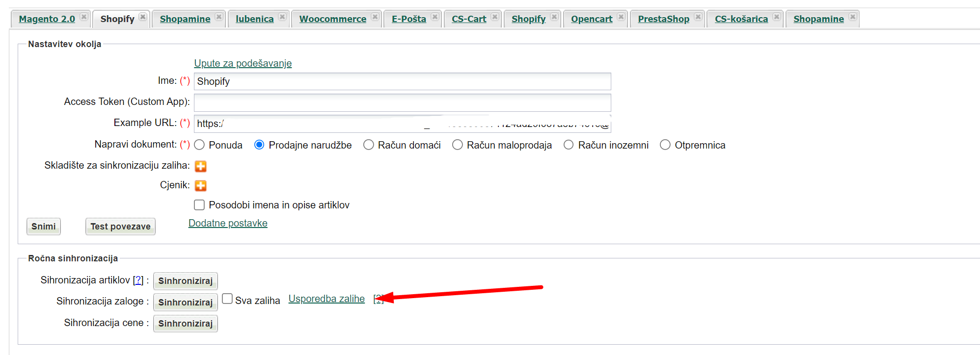The height and width of the screenshot is (355, 980).
Task: Add warehouse with Skladište za sinkronizaciju plus icon
Action: 200,166
